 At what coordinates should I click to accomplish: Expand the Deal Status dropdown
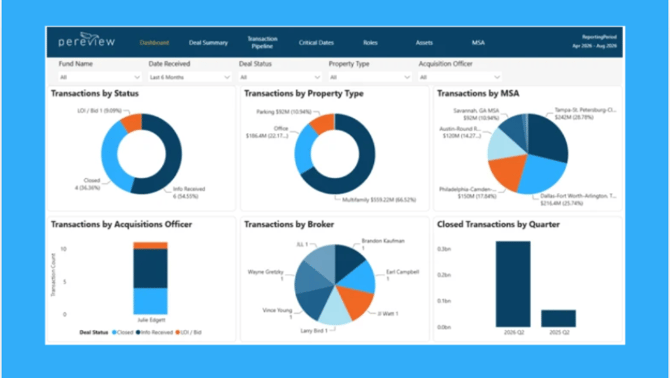pyautogui.click(x=280, y=77)
